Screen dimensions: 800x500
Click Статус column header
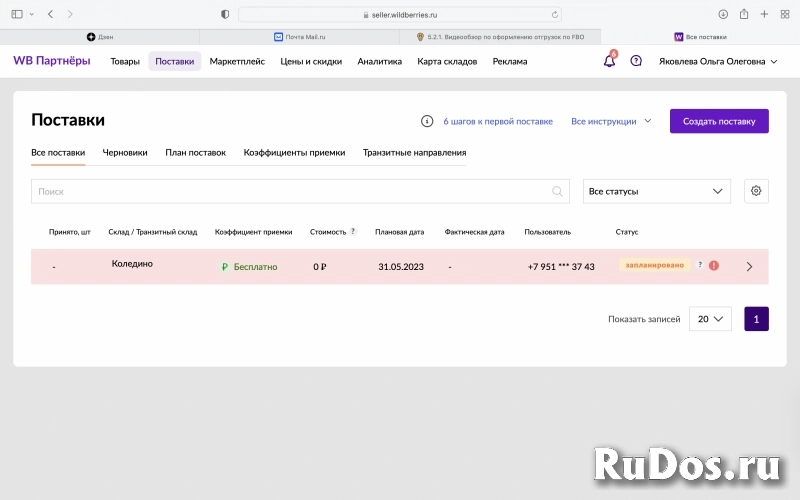point(627,232)
